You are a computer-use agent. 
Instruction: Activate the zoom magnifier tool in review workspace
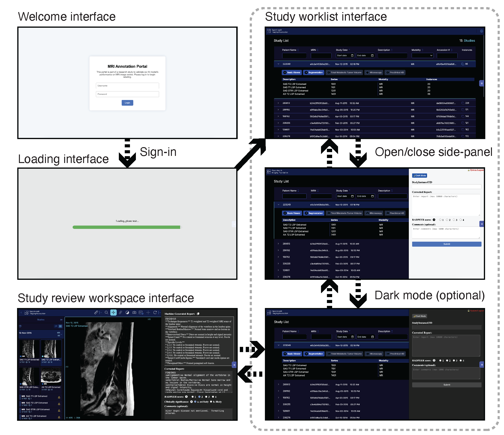[106, 312]
